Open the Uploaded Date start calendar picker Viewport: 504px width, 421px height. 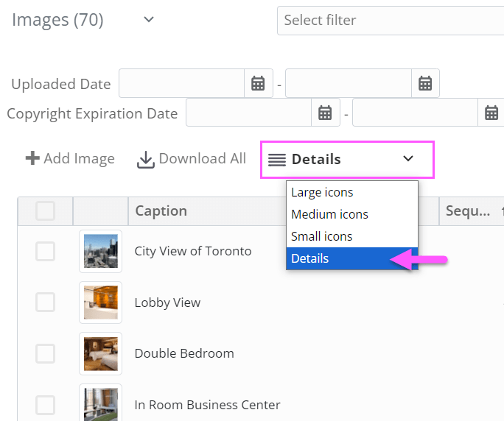[258, 83]
